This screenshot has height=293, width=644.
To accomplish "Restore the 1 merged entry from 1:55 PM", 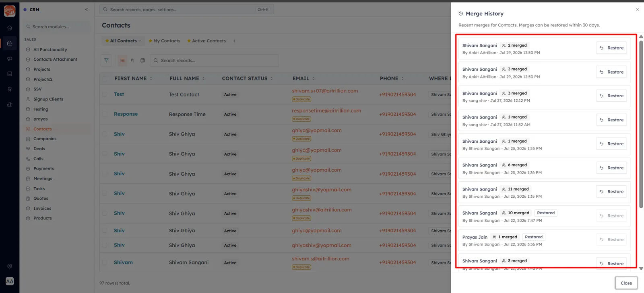I will click(x=611, y=143).
